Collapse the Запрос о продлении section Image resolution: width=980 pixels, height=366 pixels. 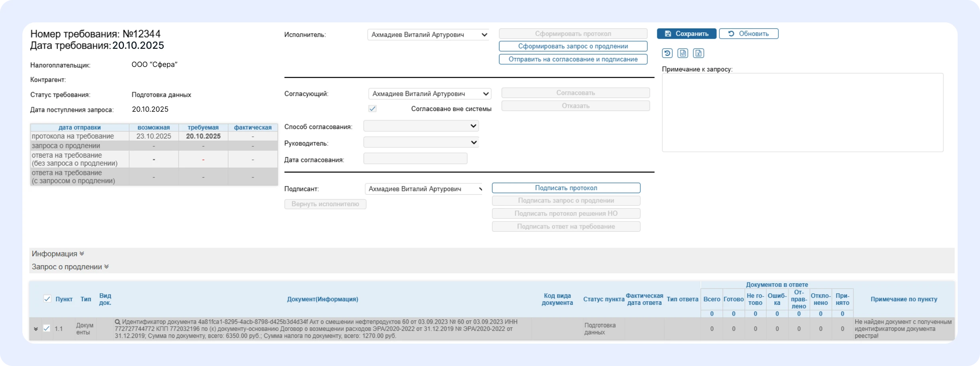[106, 267]
